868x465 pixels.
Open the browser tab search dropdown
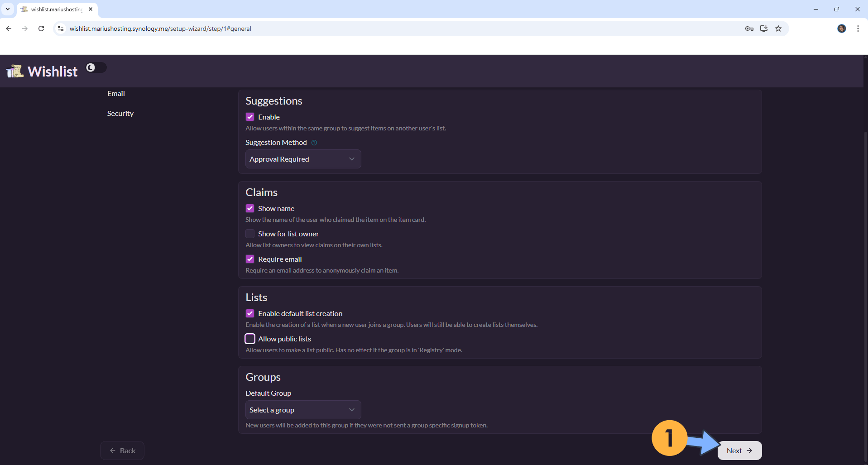(x=8, y=9)
